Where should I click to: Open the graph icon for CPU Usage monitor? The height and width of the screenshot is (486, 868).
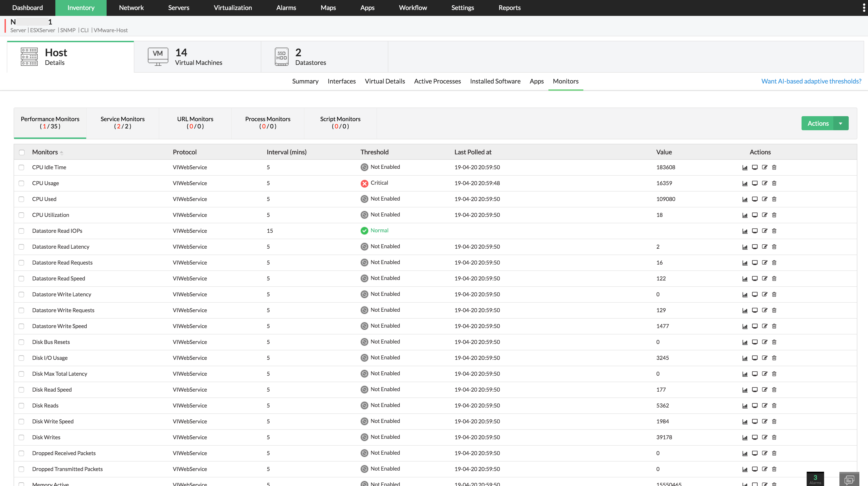[x=745, y=183]
